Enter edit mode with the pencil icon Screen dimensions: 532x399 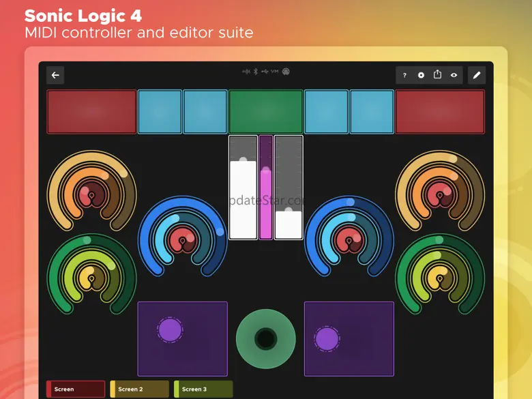pos(477,75)
